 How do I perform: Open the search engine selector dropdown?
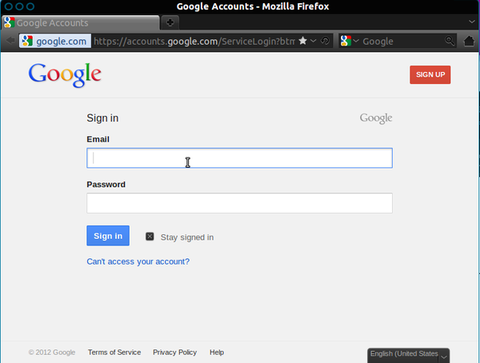(x=349, y=41)
